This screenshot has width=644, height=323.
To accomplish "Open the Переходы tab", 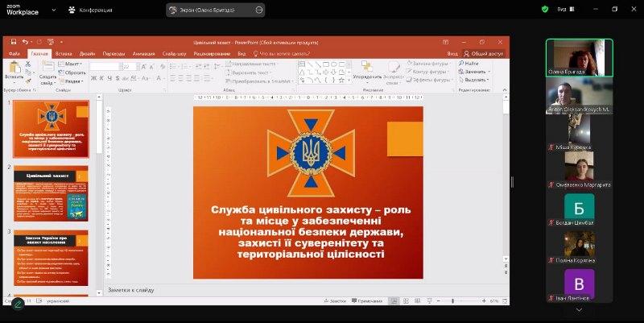I will (x=114, y=54).
